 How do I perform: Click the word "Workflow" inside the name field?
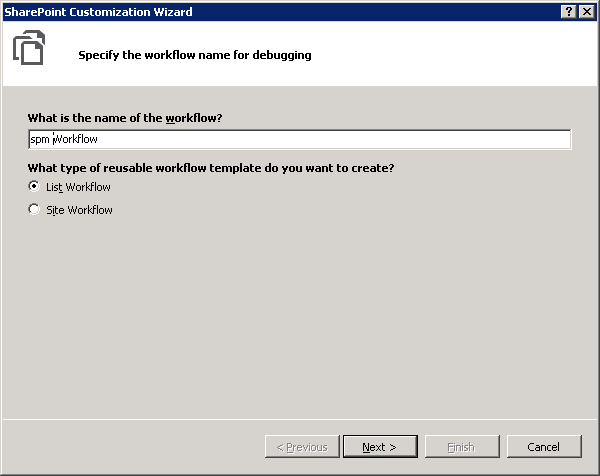point(76,140)
